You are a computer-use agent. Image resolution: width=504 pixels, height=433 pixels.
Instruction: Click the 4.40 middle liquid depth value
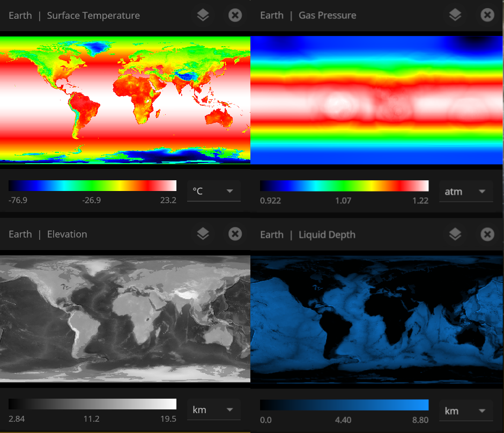343,420
